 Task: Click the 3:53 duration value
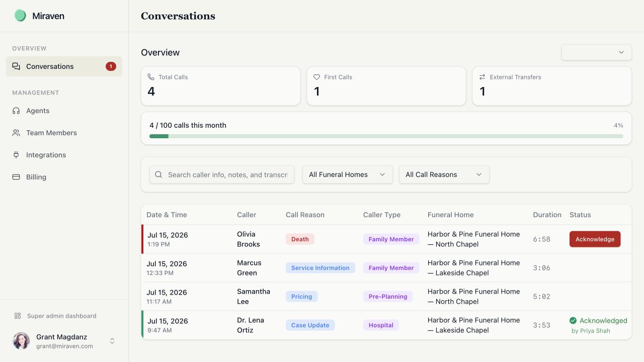tap(541, 325)
